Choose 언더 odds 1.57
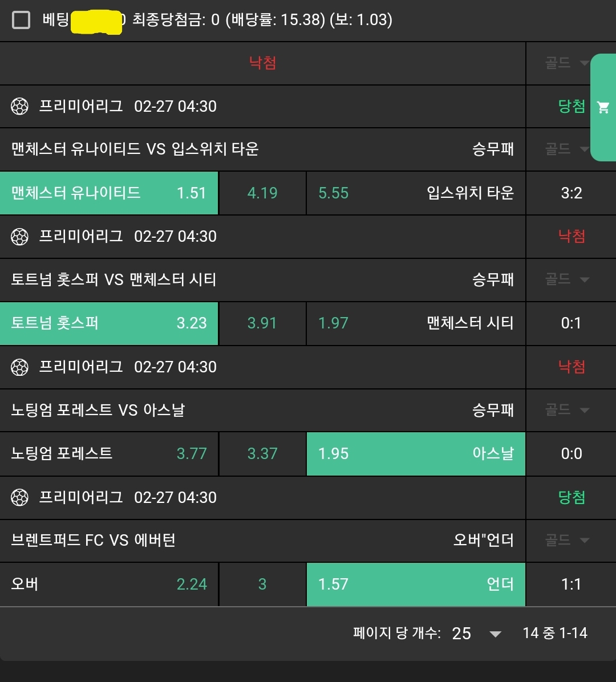This screenshot has width=616, height=682. click(x=416, y=584)
